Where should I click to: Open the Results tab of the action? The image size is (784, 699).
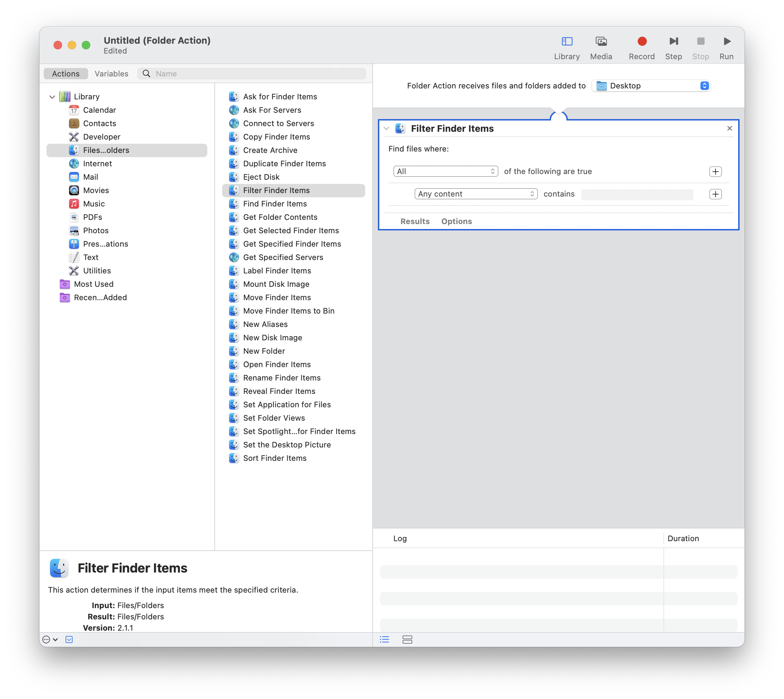click(415, 221)
